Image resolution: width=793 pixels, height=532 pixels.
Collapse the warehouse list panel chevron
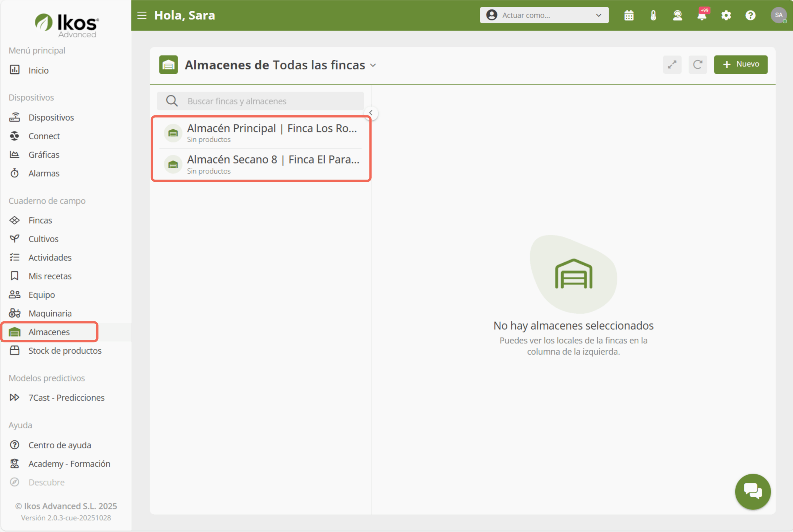(x=371, y=113)
